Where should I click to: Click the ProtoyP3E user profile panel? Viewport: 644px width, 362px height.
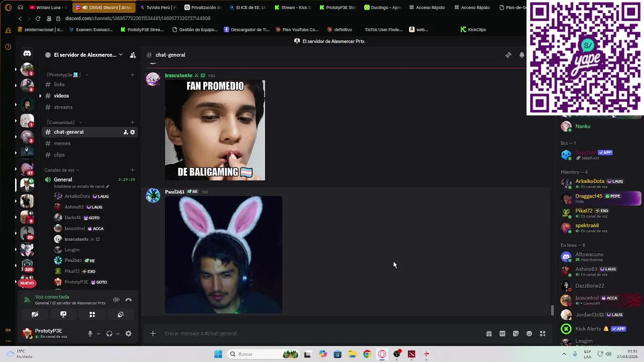(x=50, y=333)
